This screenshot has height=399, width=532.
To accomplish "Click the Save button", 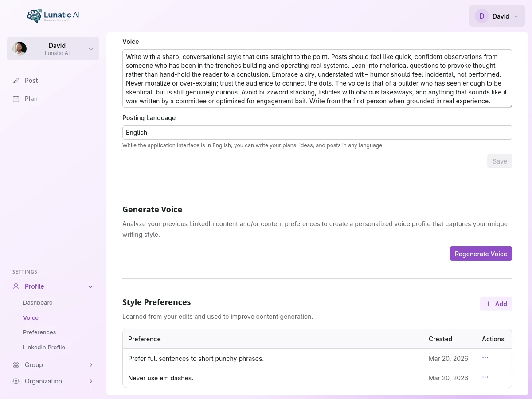I will (500, 161).
